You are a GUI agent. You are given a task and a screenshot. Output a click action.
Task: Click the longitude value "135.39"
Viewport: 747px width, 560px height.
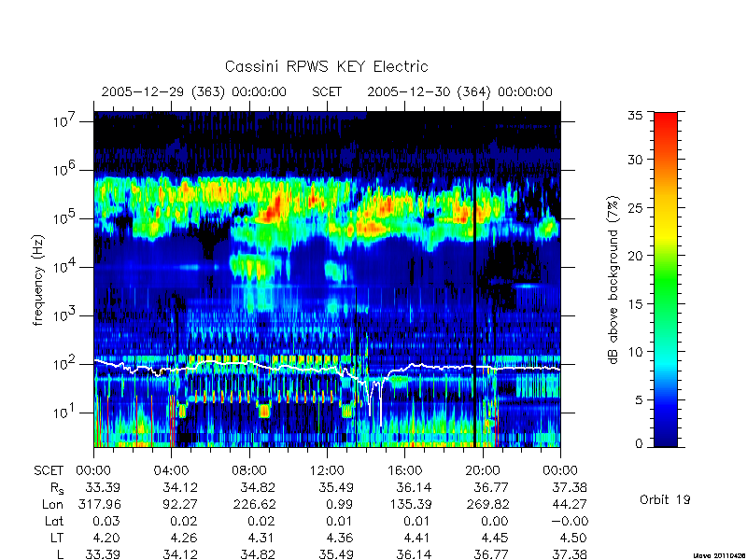tap(409, 504)
